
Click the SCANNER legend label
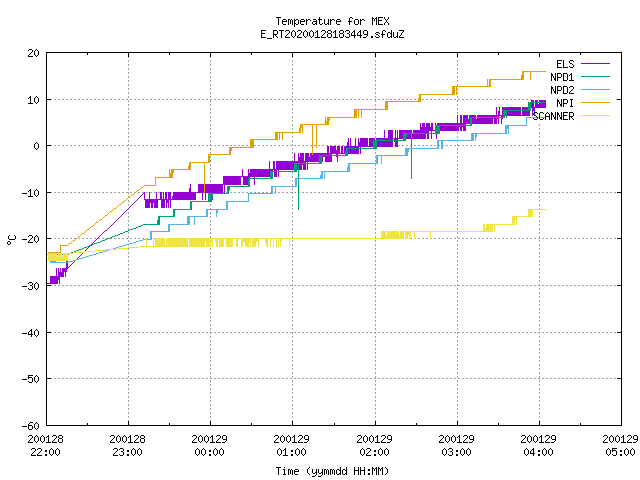[x=553, y=116]
